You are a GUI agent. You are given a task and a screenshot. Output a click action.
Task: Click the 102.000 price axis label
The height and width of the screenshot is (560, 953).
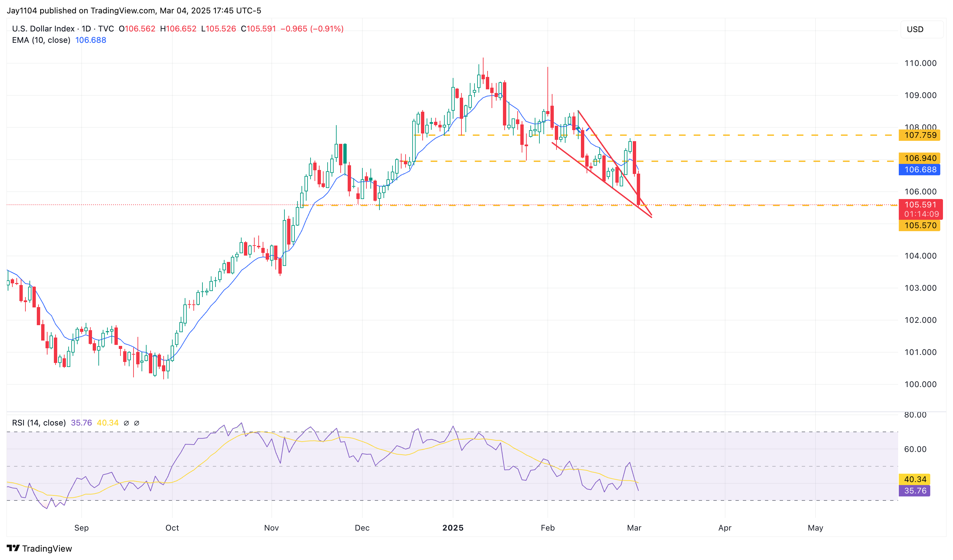pyautogui.click(x=921, y=320)
